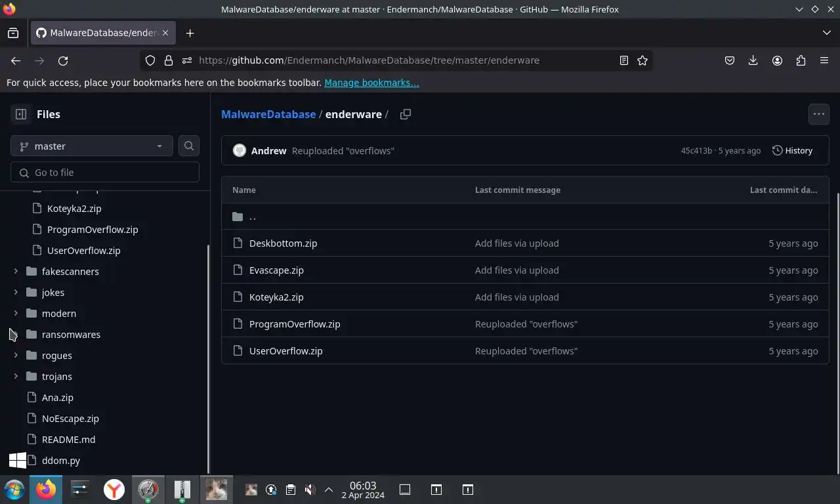Open the Firefox downloads arrow icon
The width and height of the screenshot is (840, 504).
pyautogui.click(x=753, y=60)
